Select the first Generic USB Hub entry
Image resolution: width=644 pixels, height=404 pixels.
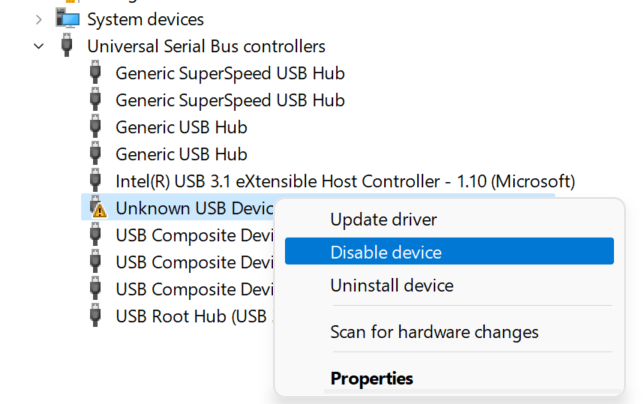click(x=181, y=127)
